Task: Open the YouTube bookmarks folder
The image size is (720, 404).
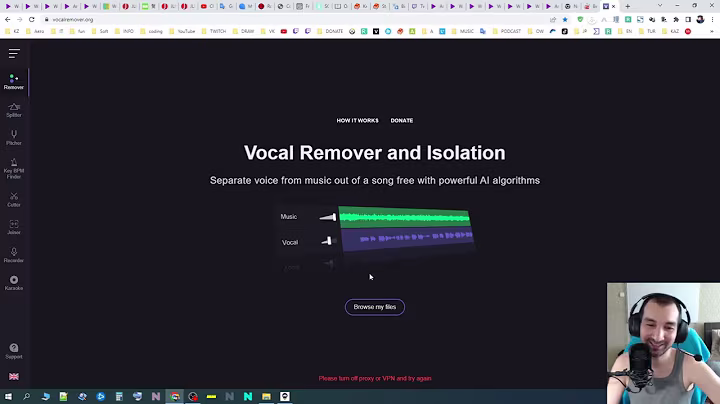Action: (x=182, y=31)
